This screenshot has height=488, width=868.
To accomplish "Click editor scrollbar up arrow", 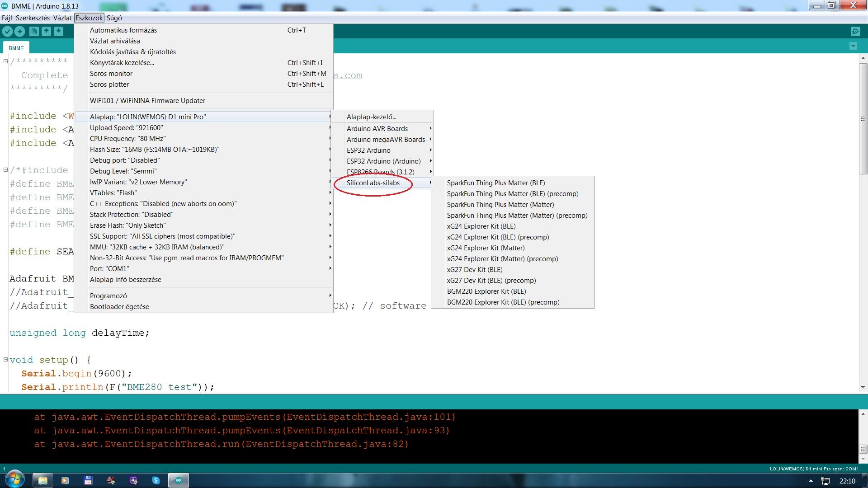I will point(863,58).
